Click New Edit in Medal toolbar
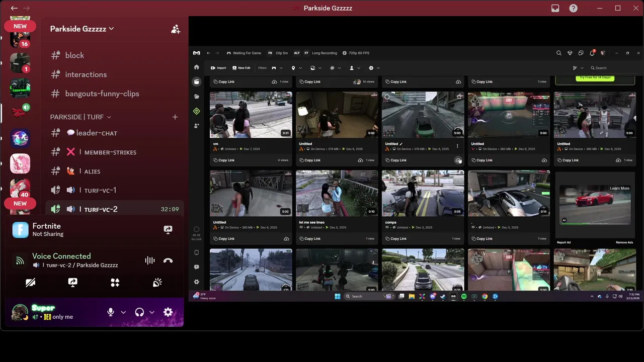Viewport: 644px width, 362px height. [x=242, y=68]
